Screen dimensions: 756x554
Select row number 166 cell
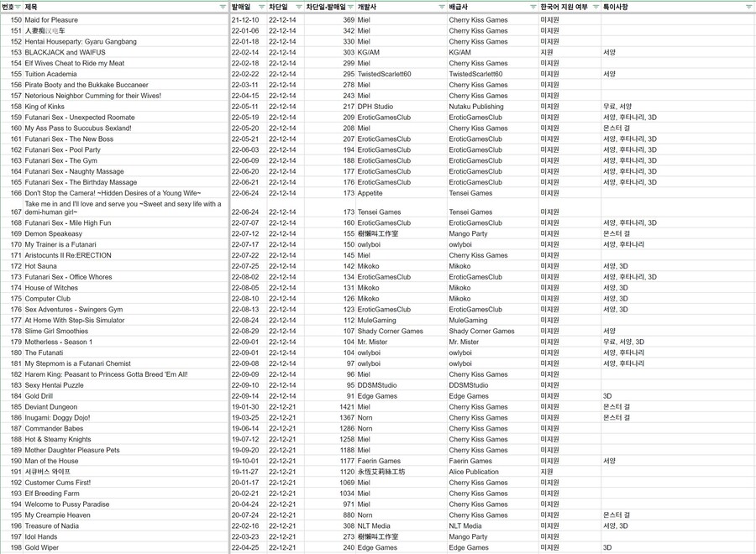point(12,193)
